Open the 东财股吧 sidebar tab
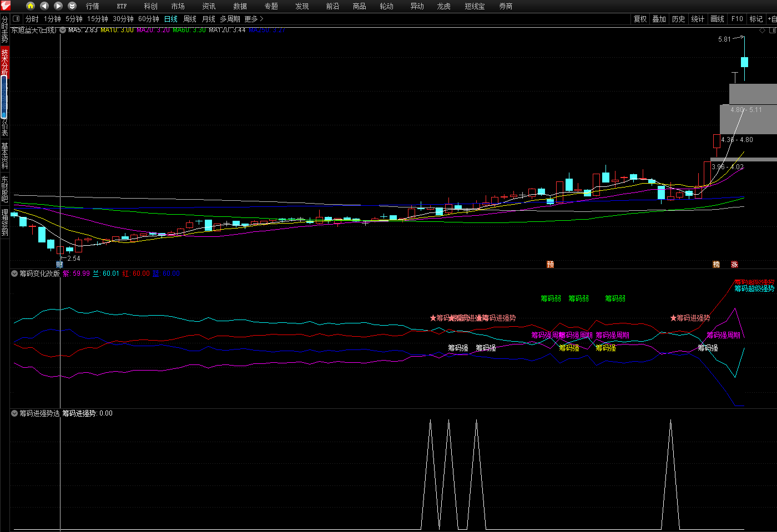 (x=4, y=189)
